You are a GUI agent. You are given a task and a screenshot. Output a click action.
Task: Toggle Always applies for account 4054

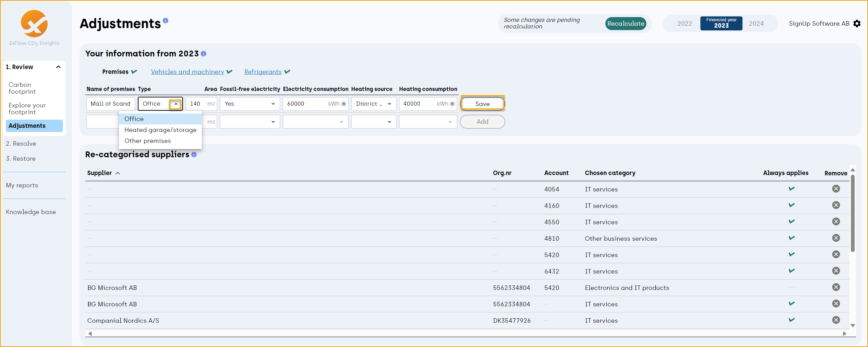792,188
